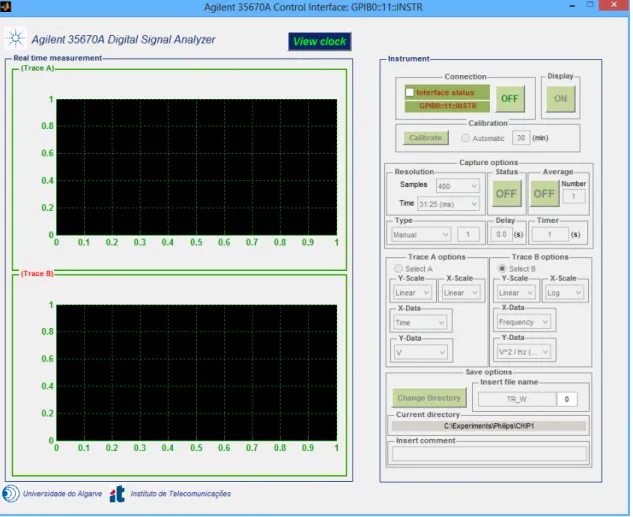
Task: Open Trace B Y-Scale Linear dropdown
Action: (x=516, y=293)
